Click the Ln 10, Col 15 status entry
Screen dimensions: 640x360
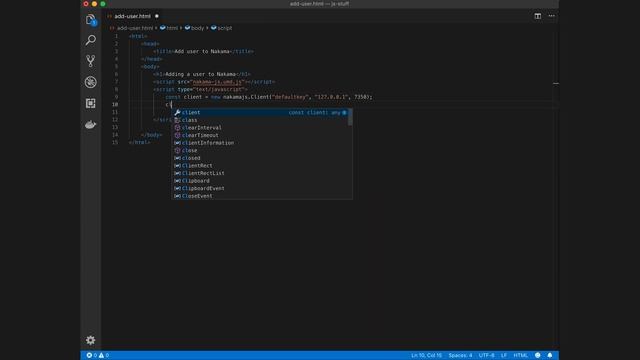pyautogui.click(x=426, y=355)
